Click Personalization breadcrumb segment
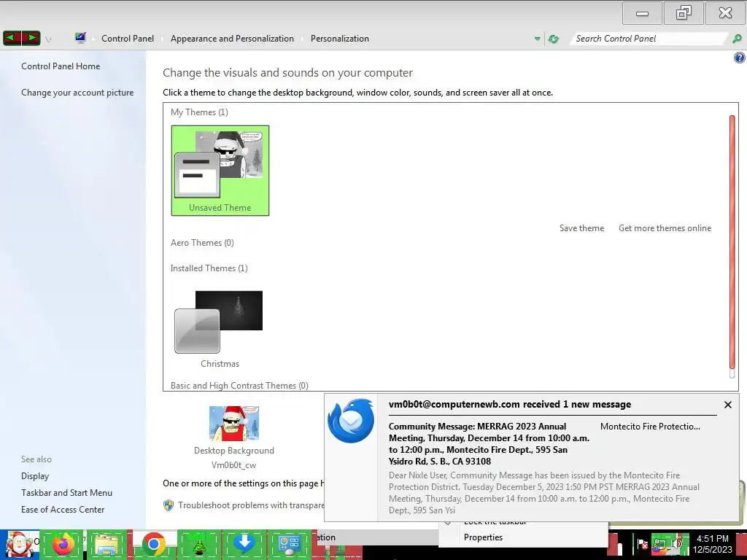The height and width of the screenshot is (560, 747). 340,39
